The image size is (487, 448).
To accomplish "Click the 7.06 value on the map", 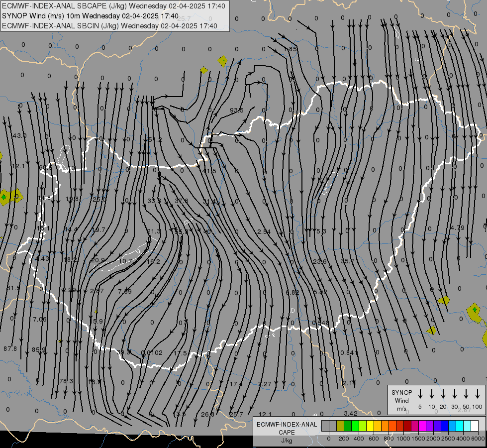I will pos(39,319).
